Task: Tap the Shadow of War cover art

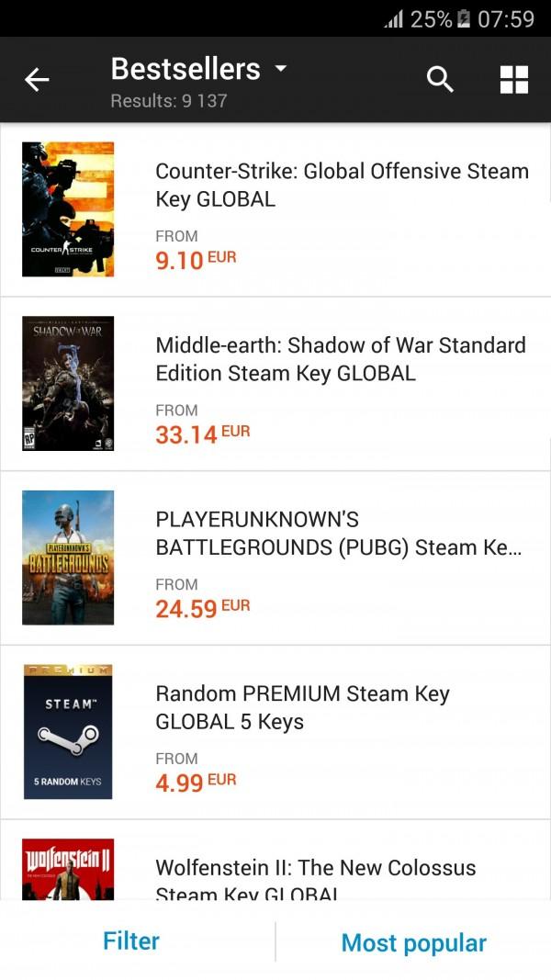Action: (68, 384)
